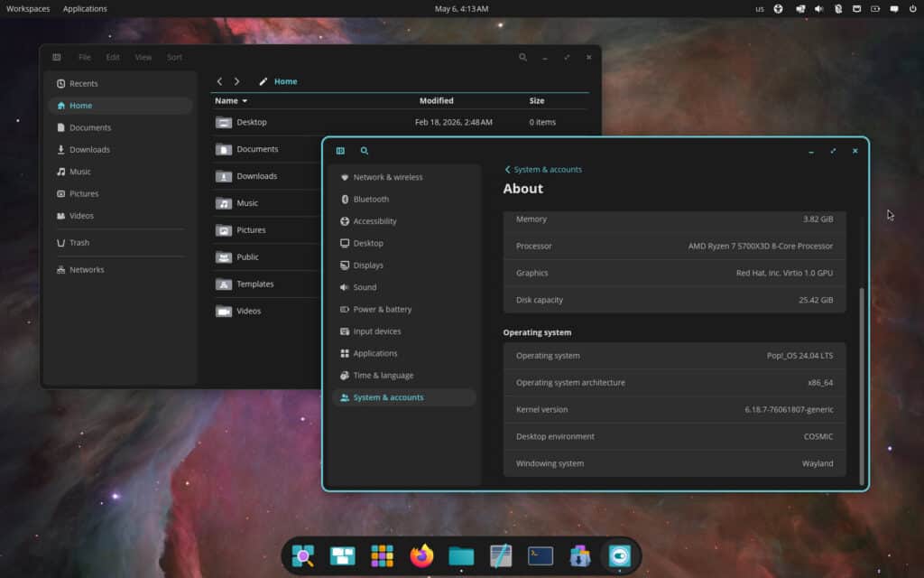Open Workspaces overview icon in dock
Viewport: 924px width, 578px height.
point(342,555)
